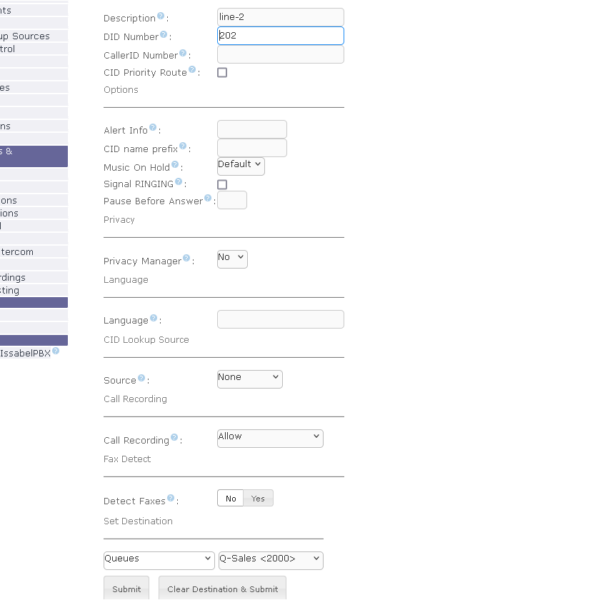The height and width of the screenshot is (600, 600).
Task: Open the Queues destination type dropdown
Action: [158, 560]
